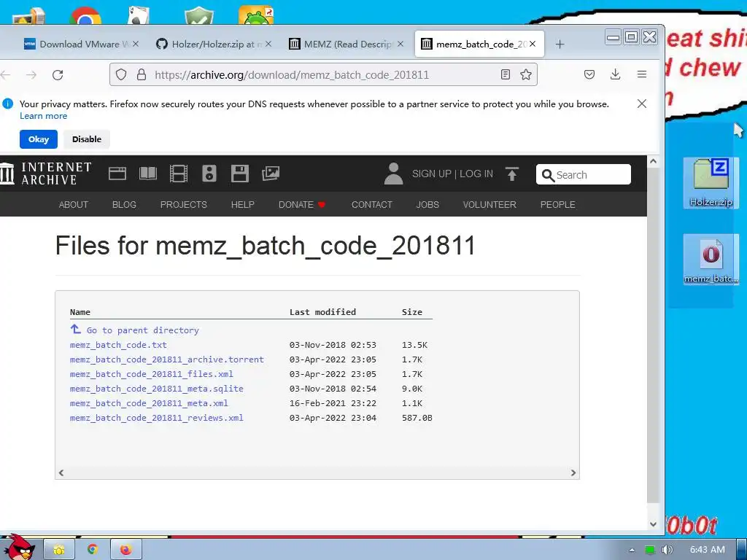Open the JOBS menu item
Screen dimensions: 747x560
[427, 205]
